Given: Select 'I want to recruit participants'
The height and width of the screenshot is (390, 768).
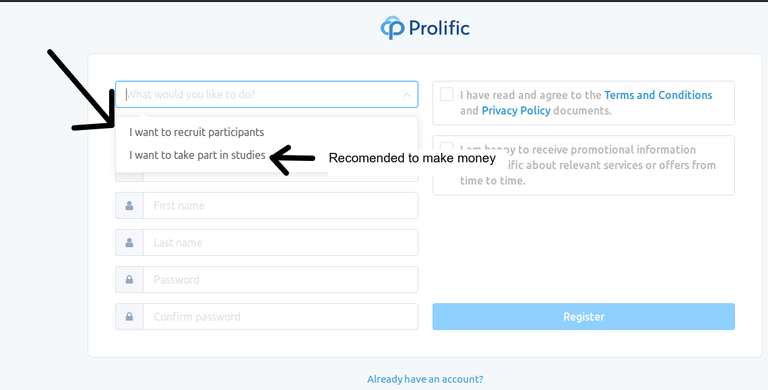Looking at the screenshot, I should coord(196,132).
